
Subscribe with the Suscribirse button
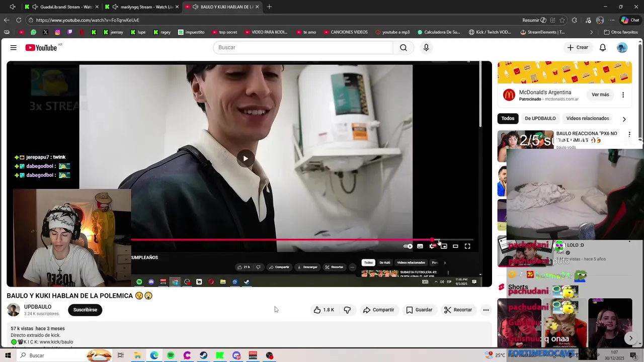tap(85, 310)
